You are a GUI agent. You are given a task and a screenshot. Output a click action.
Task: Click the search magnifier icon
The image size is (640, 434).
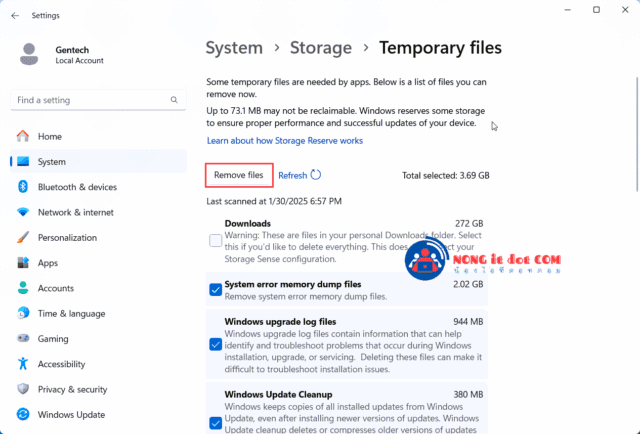point(174,100)
